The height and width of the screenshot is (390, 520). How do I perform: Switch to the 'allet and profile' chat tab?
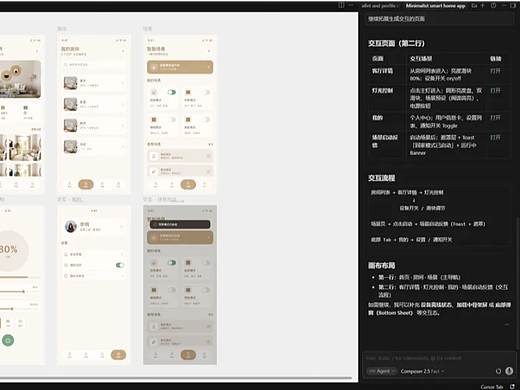point(380,6)
